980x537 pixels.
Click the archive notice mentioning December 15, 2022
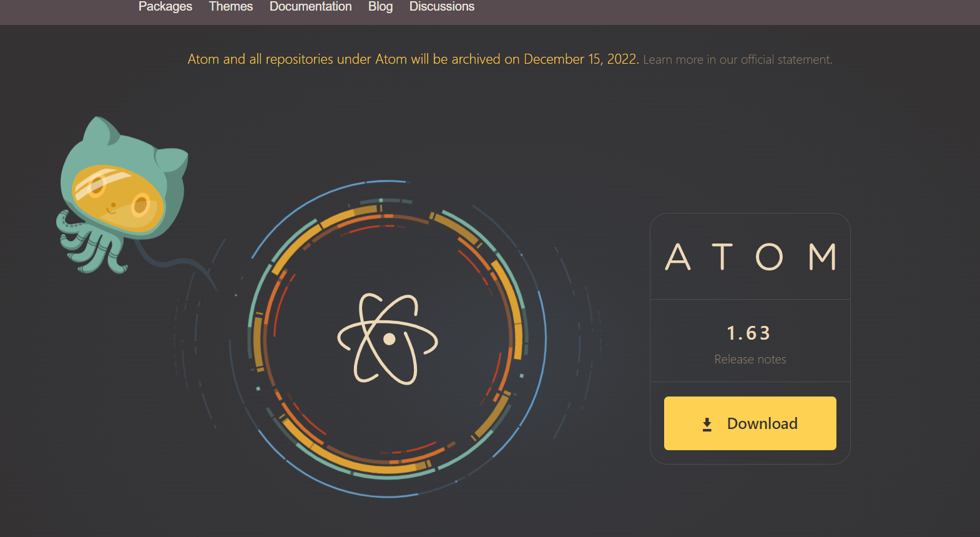point(413,59)
